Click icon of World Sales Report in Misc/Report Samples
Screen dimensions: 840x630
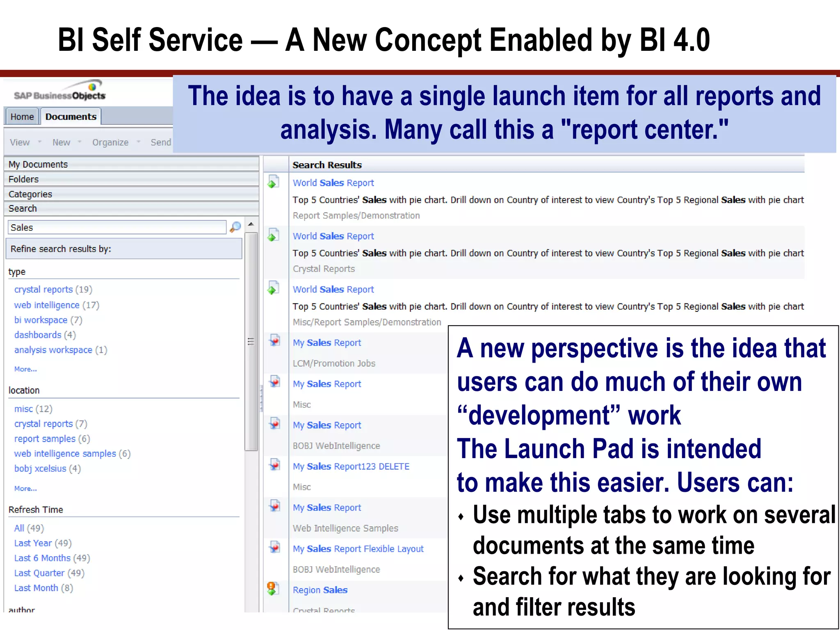tap(273, 288)
